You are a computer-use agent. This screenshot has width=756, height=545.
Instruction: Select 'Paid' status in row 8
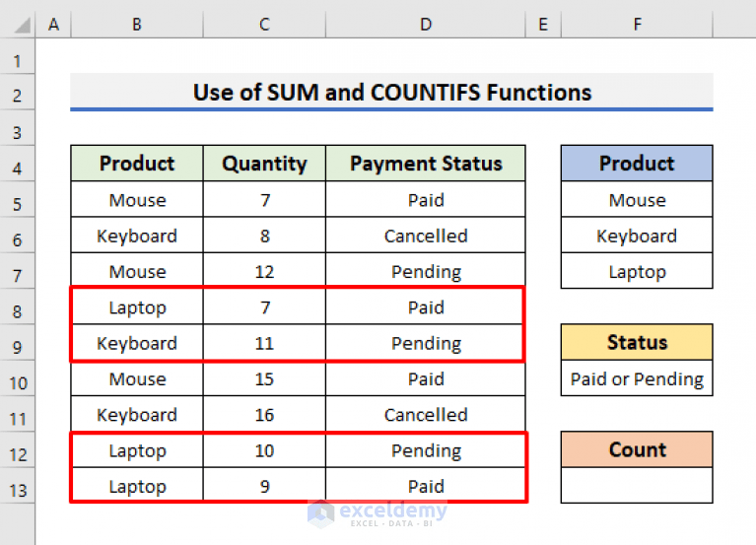point(425,307)
